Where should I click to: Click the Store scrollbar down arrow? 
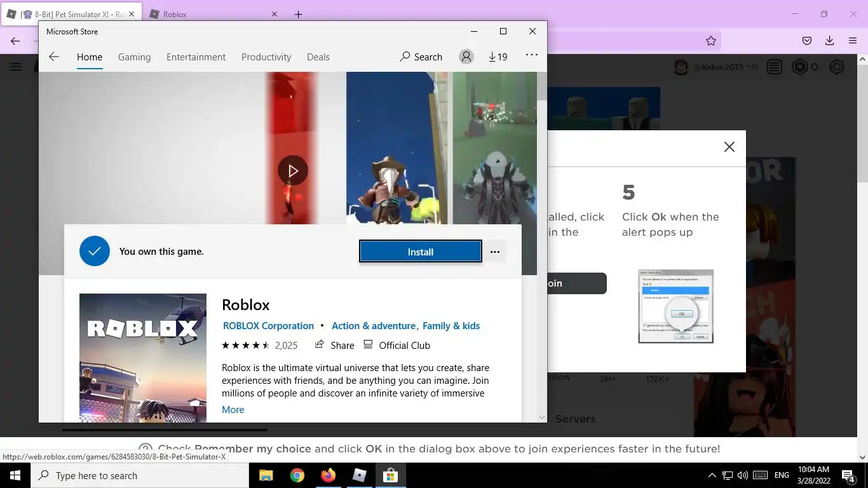(x=542, y=417)
